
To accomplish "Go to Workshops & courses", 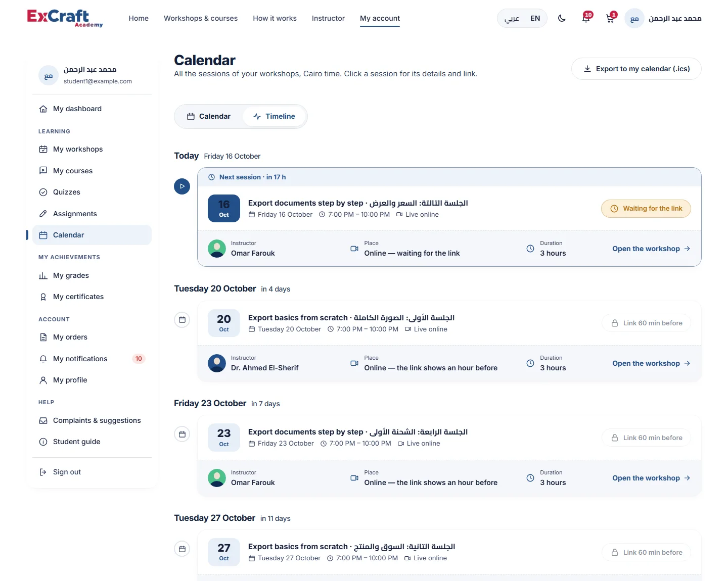I will coord(201,18).
